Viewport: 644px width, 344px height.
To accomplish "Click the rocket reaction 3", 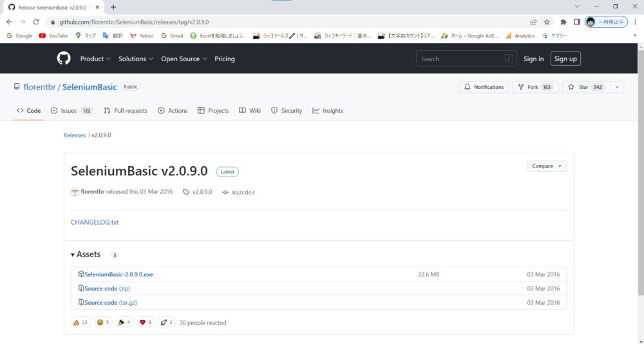I will (167, 323).
